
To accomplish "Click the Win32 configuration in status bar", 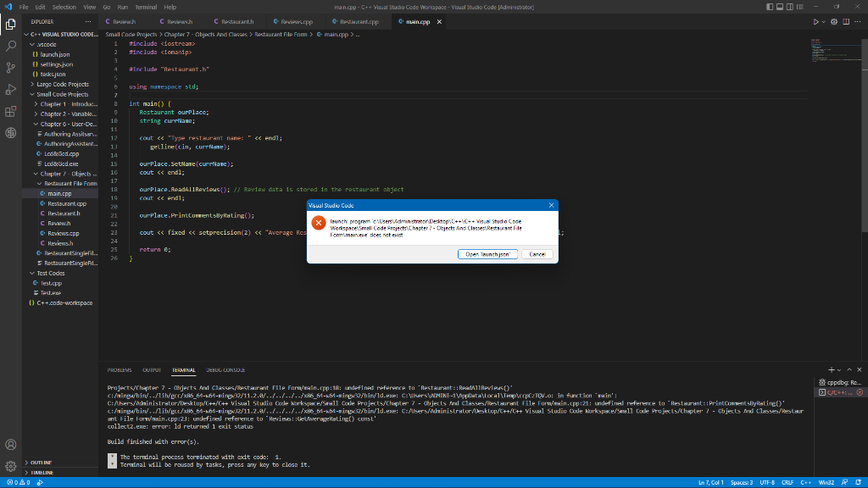I will 826,482.
